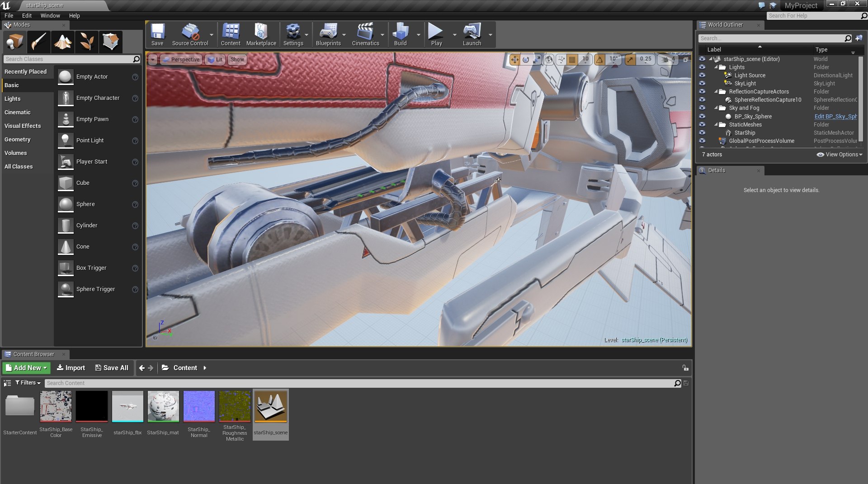Screen dimensions: 868x484
Task: Toggle scale snapping on or off
Action: pos(630,59)
